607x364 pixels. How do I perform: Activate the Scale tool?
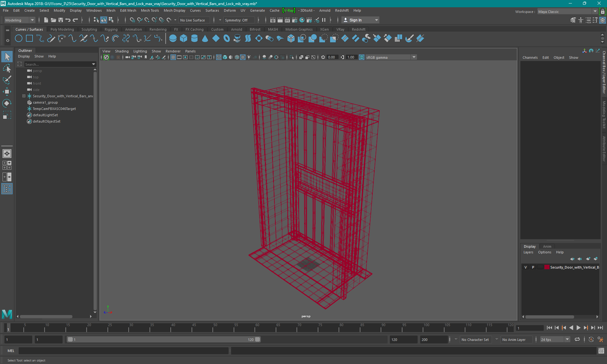point(7,115)
